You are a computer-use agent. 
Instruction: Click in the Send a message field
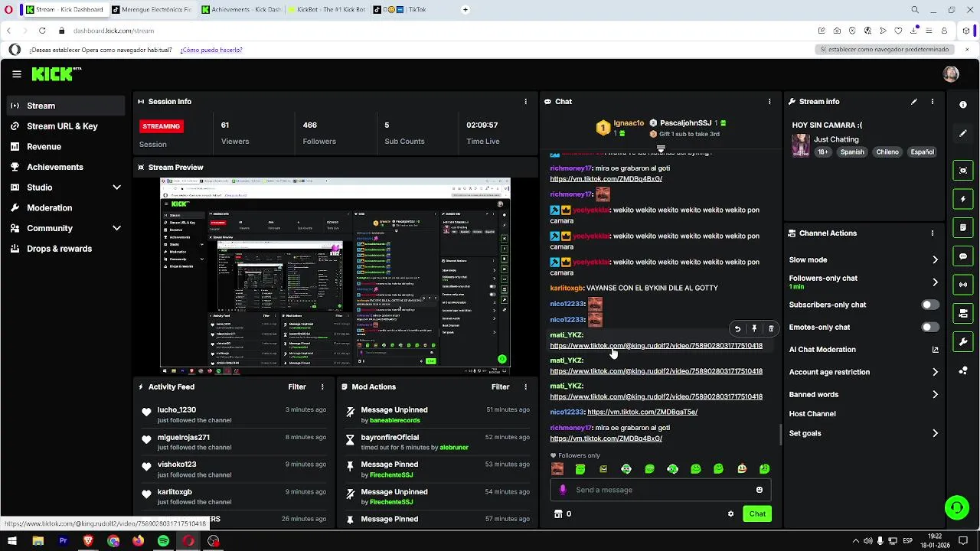point(660,490)
